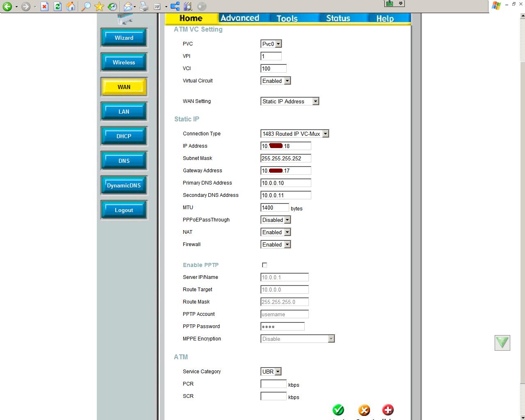Open the Edit with Word dropdown arrow

(x=166, y=7)
